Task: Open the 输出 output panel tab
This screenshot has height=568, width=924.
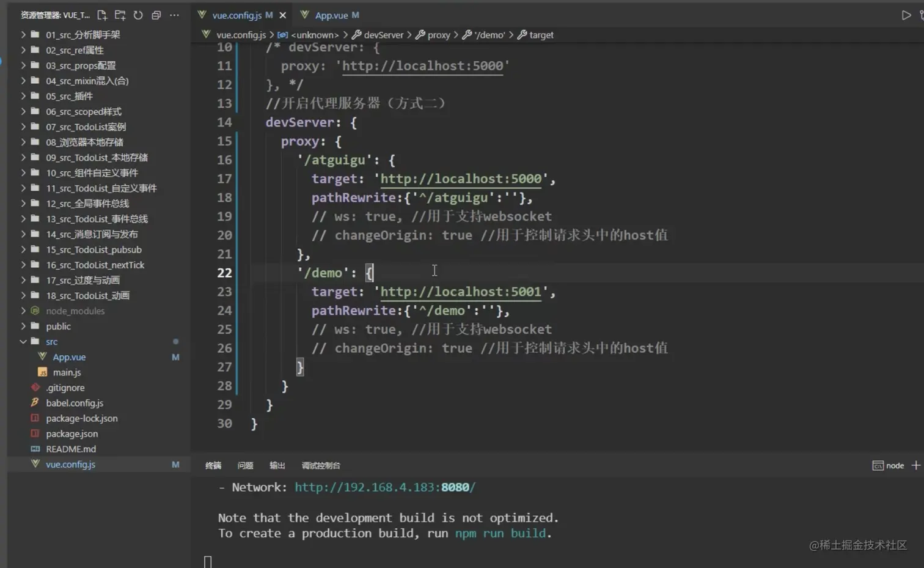Action: pos(277,465)
